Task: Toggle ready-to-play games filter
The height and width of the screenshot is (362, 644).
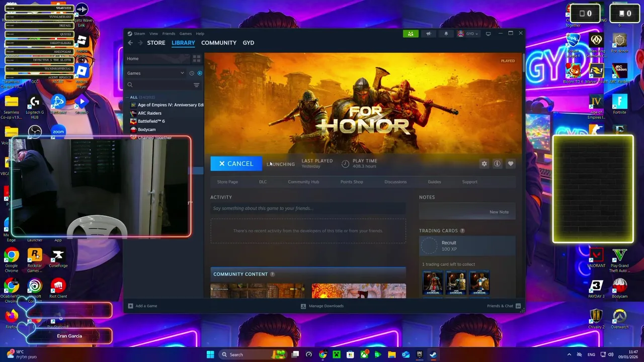Action: point(200,73)
